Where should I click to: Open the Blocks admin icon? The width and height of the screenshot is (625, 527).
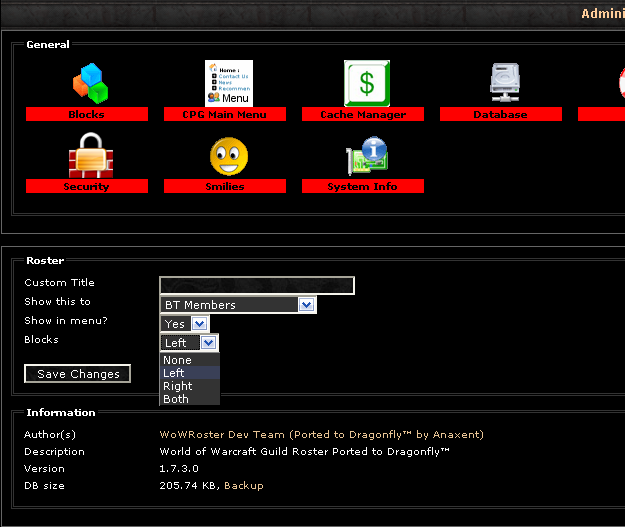pyautogui.click(x=88, y=84)
